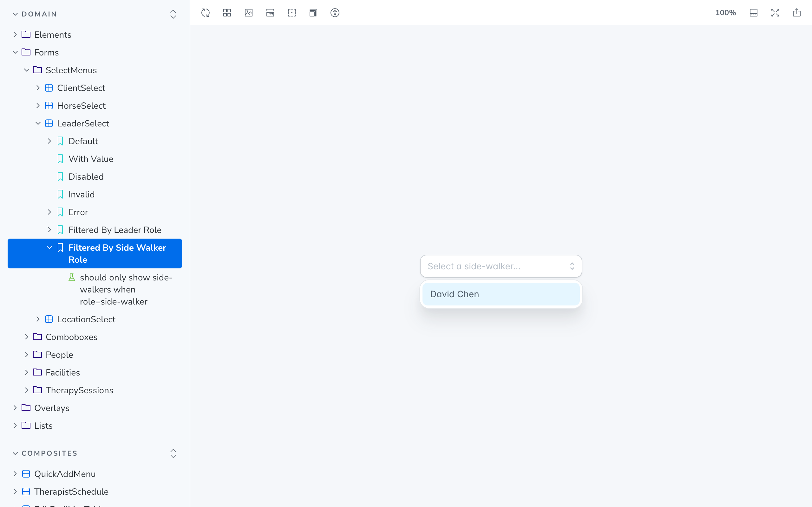Click the collapse-all icon beside COMPOSITES
Viewport: 812px width, 507px height.
[173, 453]
